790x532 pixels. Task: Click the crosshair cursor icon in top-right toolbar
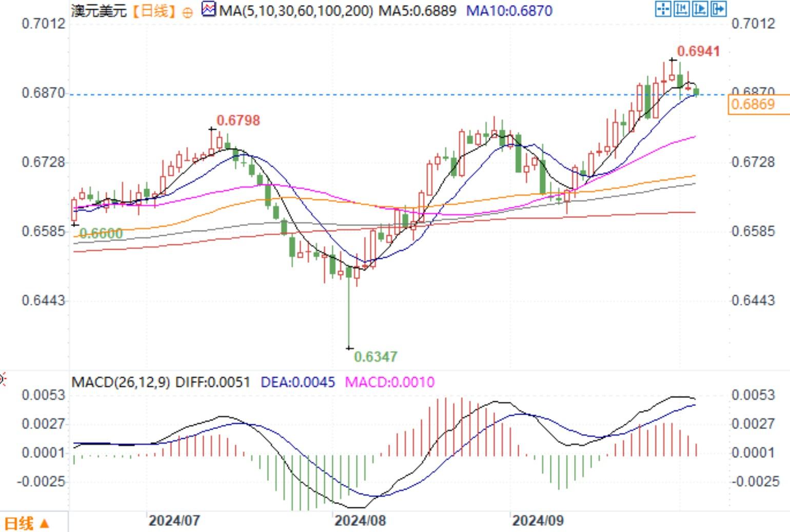pos(663,9)
